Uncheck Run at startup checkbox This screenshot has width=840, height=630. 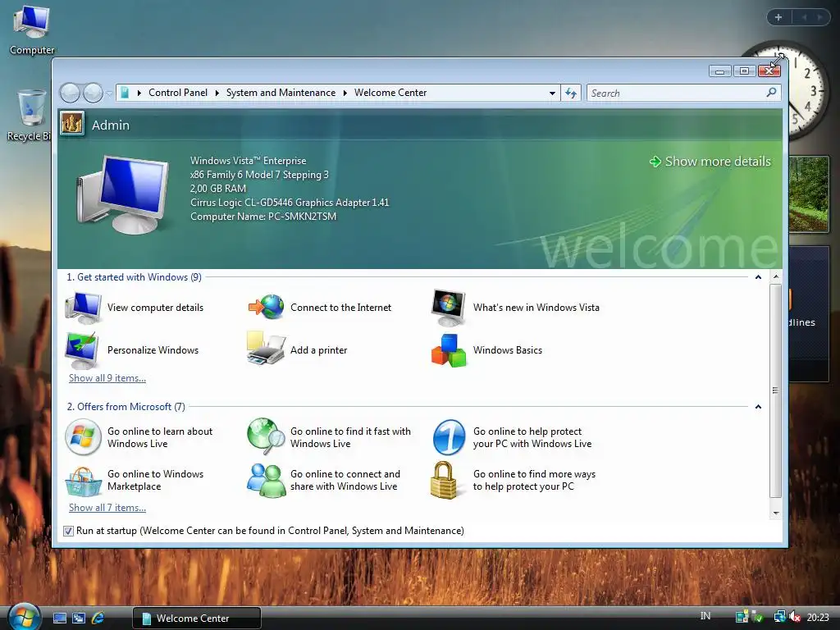tap(68, 531)
